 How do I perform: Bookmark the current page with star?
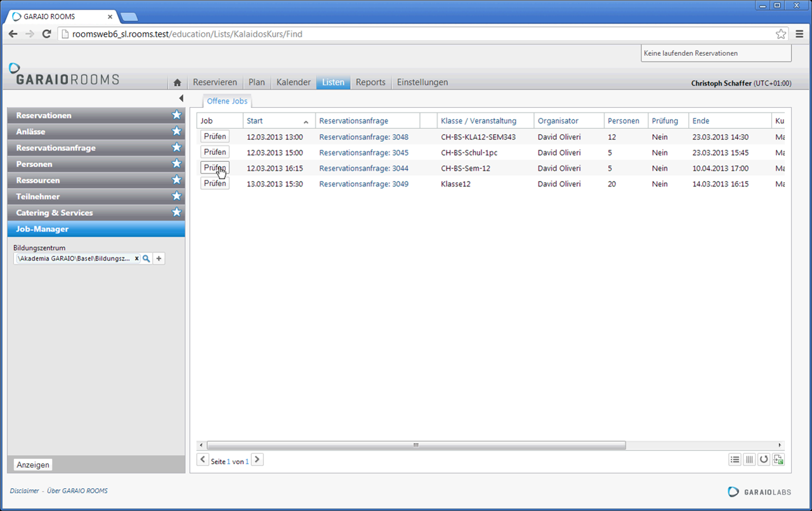pyautogui.click(x=781, y=34)
